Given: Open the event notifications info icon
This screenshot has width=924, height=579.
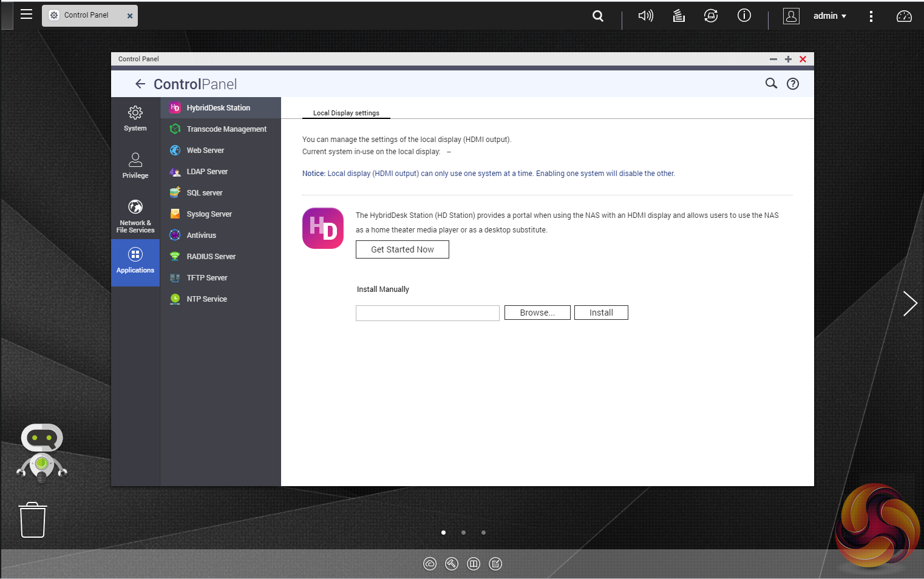Looking at the screenshot, I should [744, 16].
